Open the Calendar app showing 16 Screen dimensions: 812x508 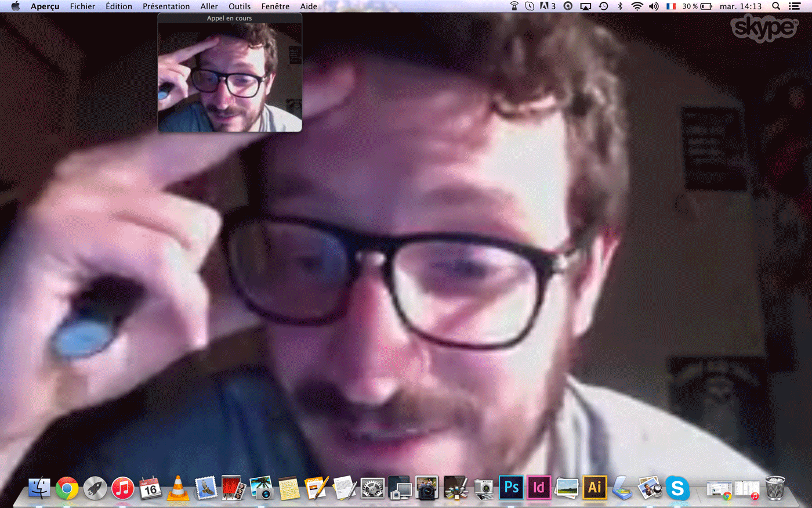click(150, 488)
